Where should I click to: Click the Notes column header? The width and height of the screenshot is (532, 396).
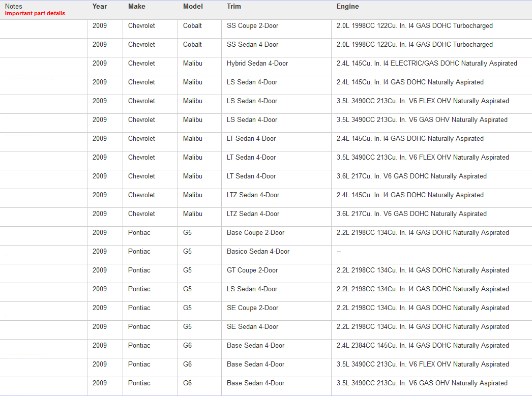(14, 7)
